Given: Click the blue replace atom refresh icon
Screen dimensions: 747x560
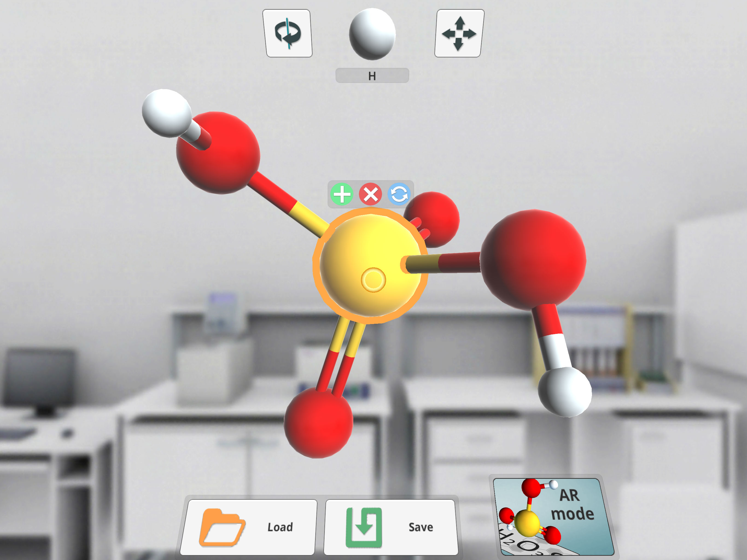Looking at the screenshot, I should pyautogui.click(x=399, y=194).
